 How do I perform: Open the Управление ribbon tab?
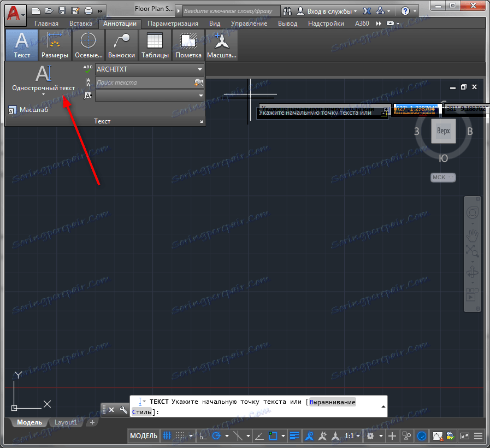click(x=249, y=23)
